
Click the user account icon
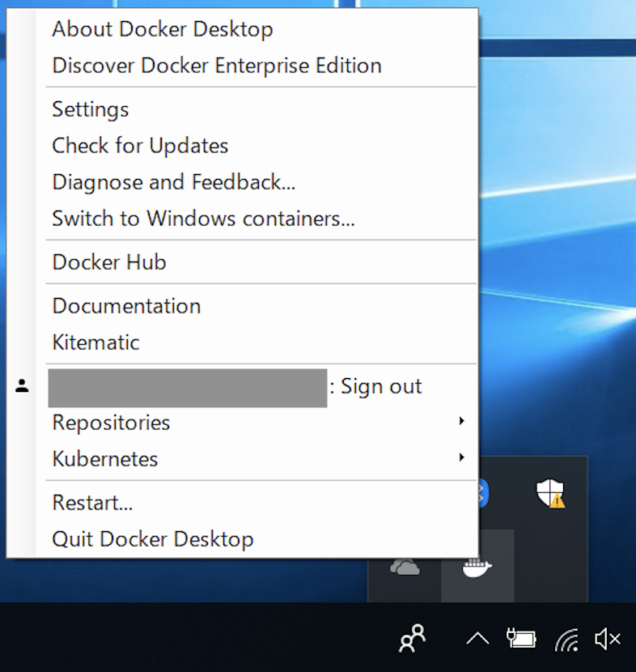tap(22, 385)
